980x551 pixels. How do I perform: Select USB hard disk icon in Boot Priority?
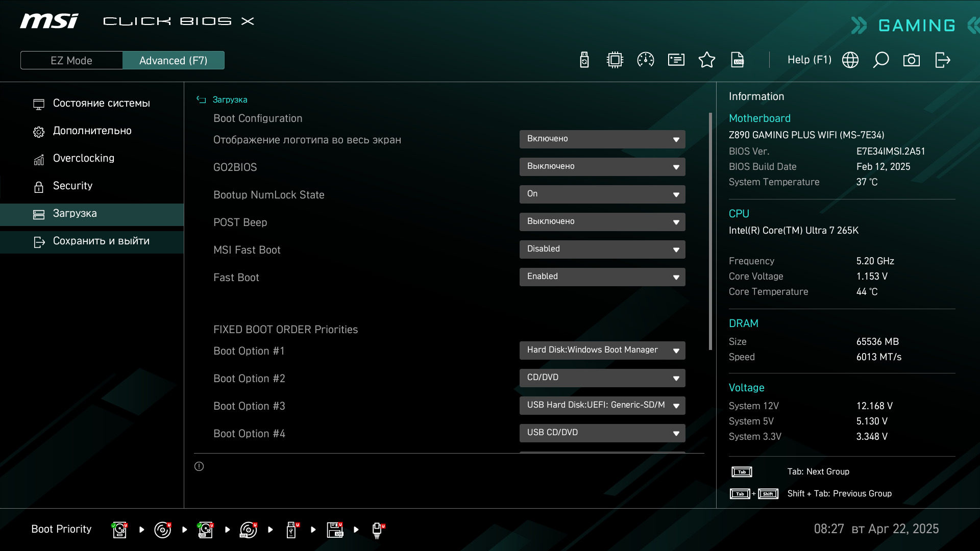[206, 530]
